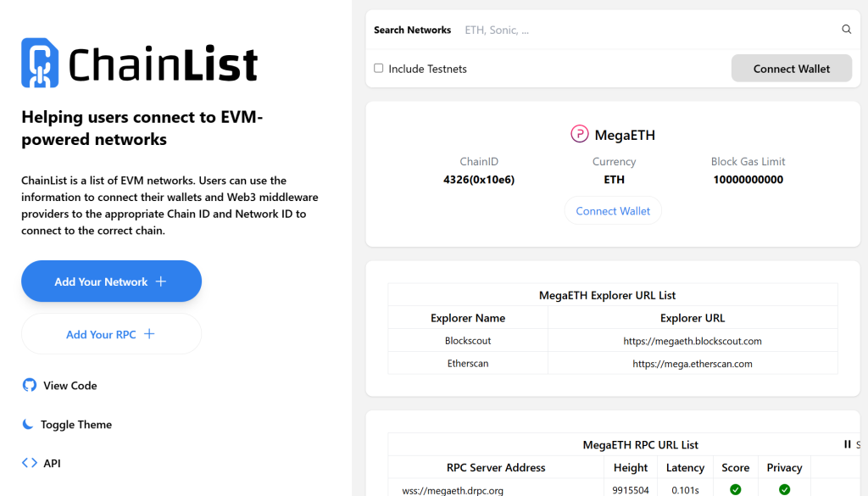Pause RPC list updates with pause icon
The height and width of the screenshot is (496, 868).
[x=847, y=444]
